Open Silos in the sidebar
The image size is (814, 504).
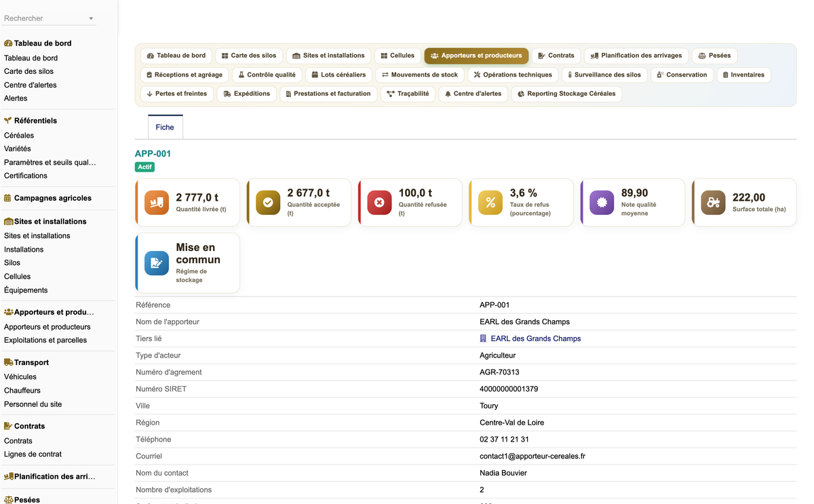pos(12,263)
